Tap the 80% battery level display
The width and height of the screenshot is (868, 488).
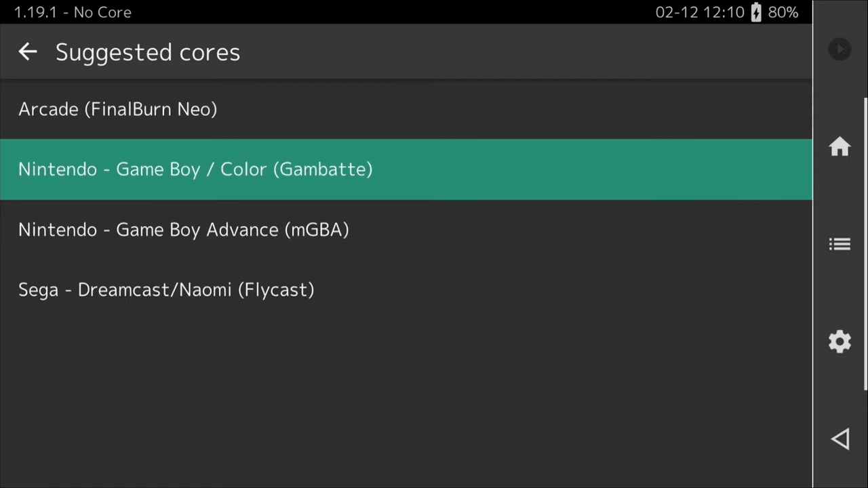tap(783, 12)
